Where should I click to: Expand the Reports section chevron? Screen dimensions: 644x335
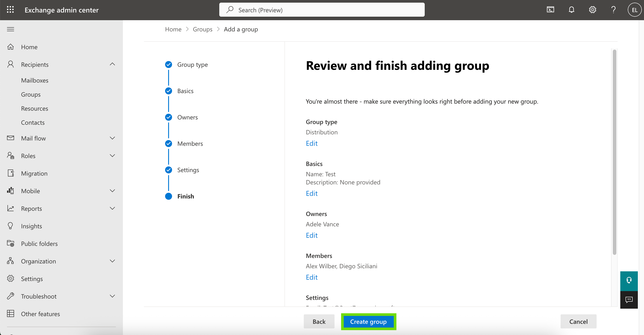click(x=113, y=208)
